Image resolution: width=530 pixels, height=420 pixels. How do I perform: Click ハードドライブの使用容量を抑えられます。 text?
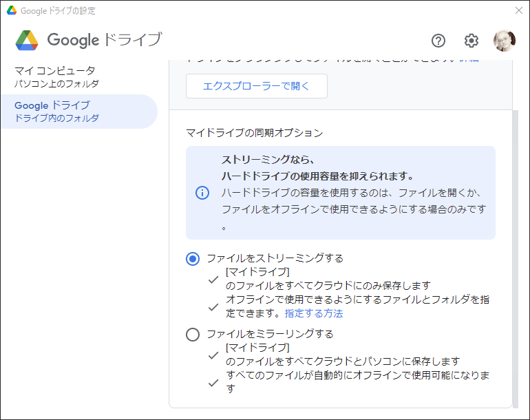[x=318, y=176]
